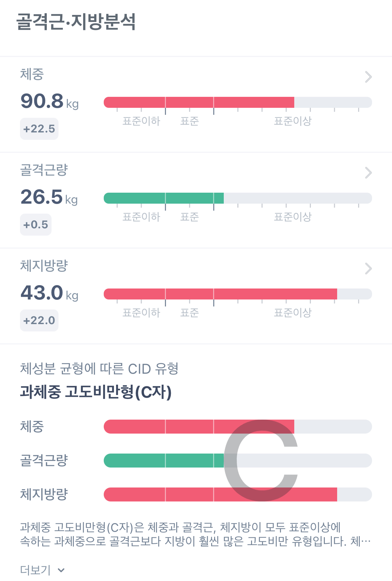Open the 체지방량 detail chevron arrow
Viewport: 392px width, 581px height.
point(368,269)
